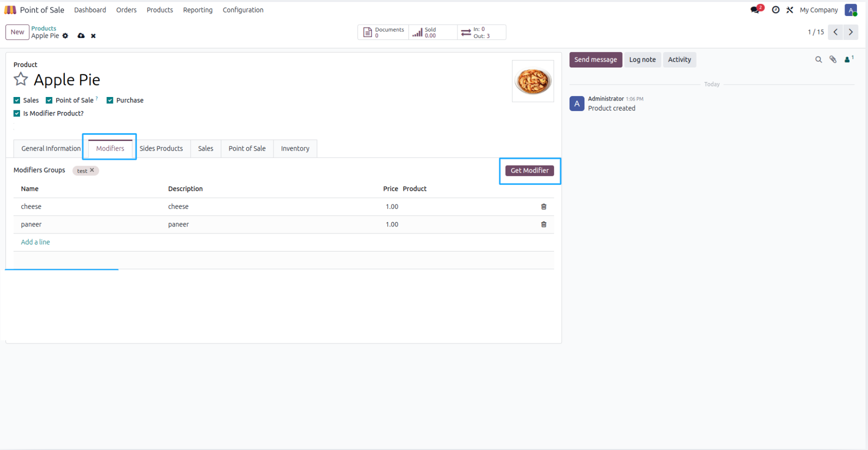The height and width of the screenshot is (450, 868).
Task: Open the Reporting menu
Action: point(198,10)
